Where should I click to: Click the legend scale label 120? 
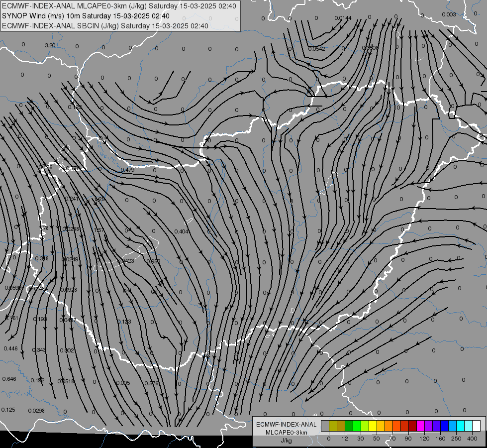coord(424,439)
